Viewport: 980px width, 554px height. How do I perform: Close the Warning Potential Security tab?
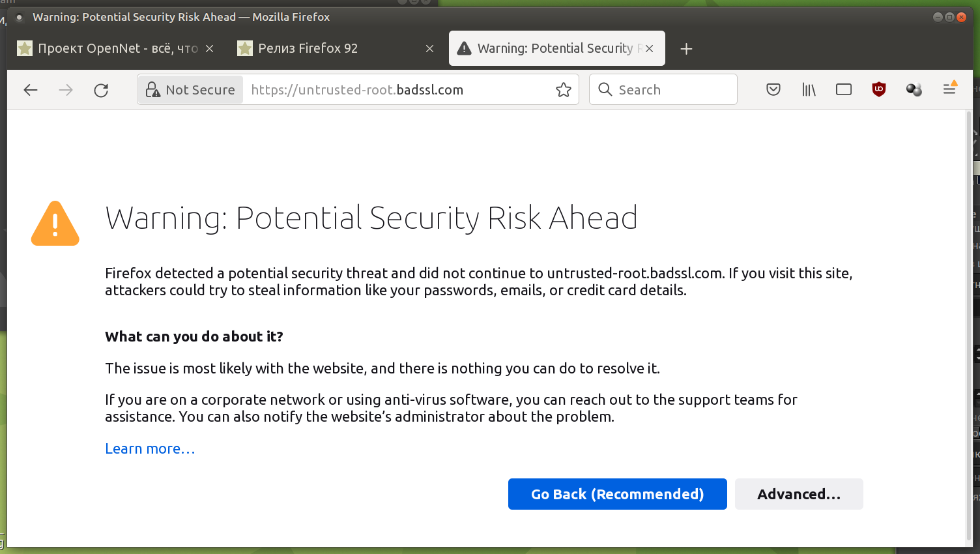[649, 48]
